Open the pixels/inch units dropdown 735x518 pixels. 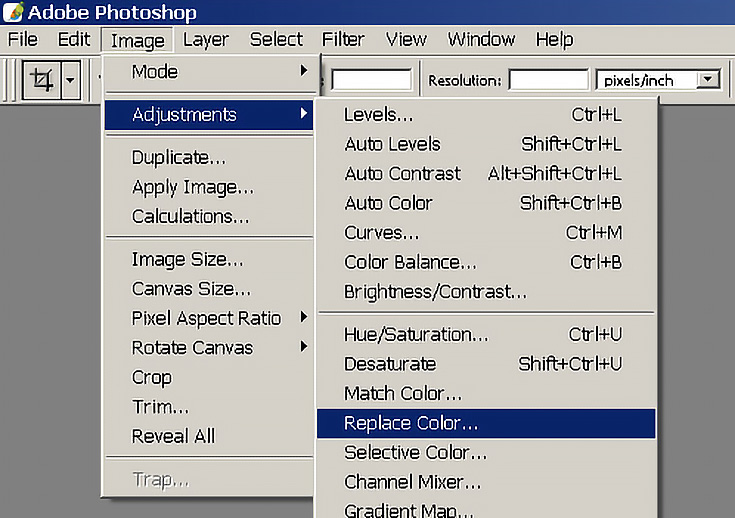point(708,80)
